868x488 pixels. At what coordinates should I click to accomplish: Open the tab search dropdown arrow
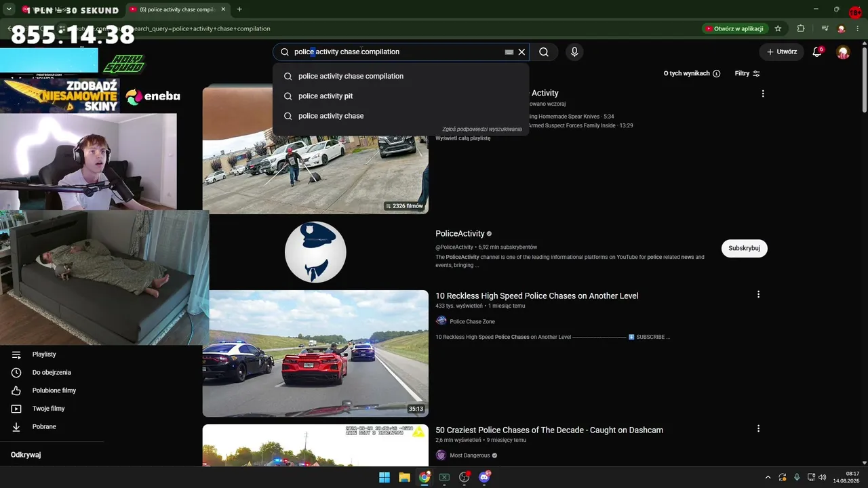coord(9,9)
